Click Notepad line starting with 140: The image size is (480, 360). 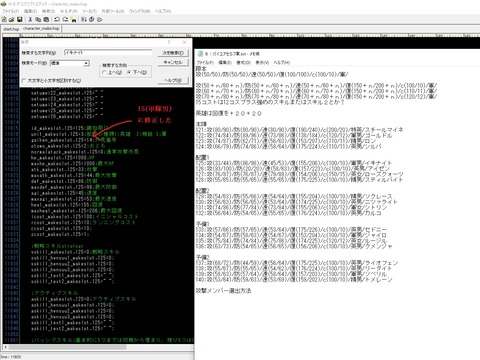[x=294, y=280]
